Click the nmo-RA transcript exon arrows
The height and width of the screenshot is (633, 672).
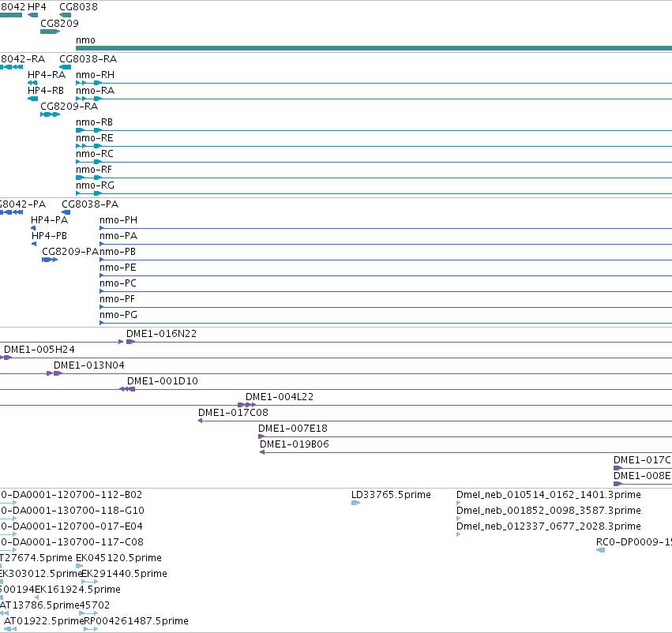click(88, 99)
